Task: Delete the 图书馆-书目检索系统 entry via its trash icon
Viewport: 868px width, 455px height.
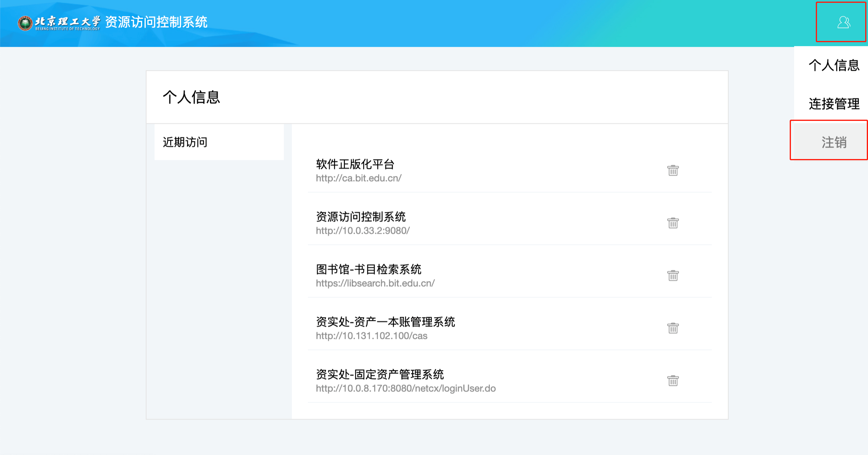Action: (x=673, y=275)
